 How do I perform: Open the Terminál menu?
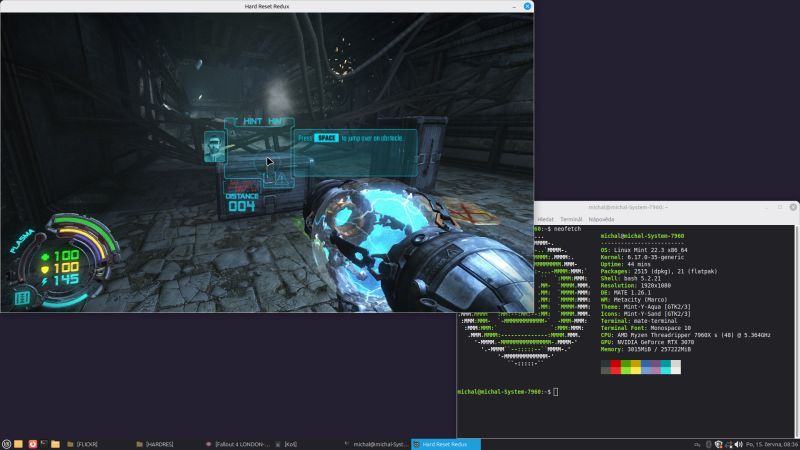tap(571, 219)
